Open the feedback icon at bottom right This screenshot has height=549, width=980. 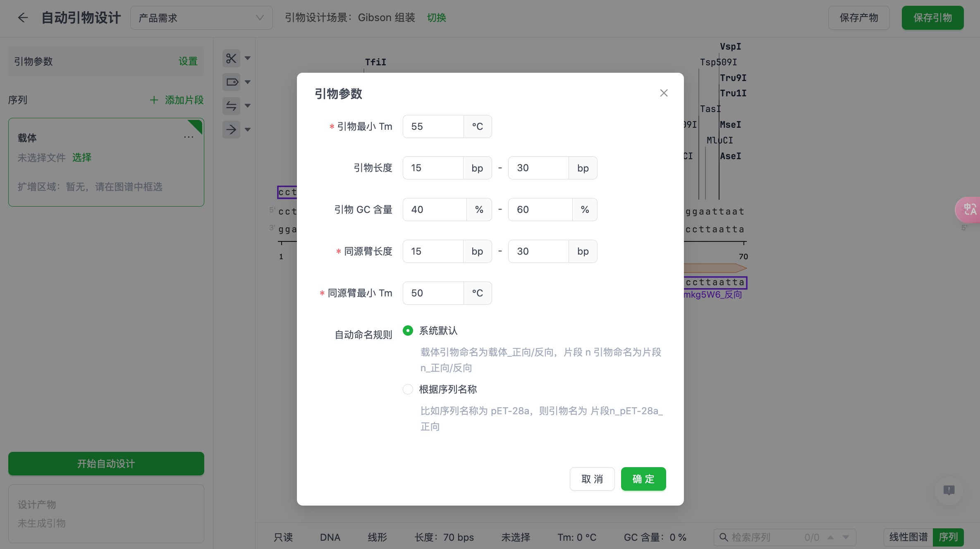click(x=949, y=491)
